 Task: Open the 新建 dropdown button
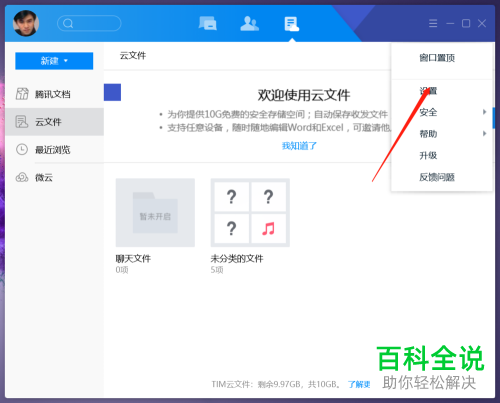[x=54, y=61]
